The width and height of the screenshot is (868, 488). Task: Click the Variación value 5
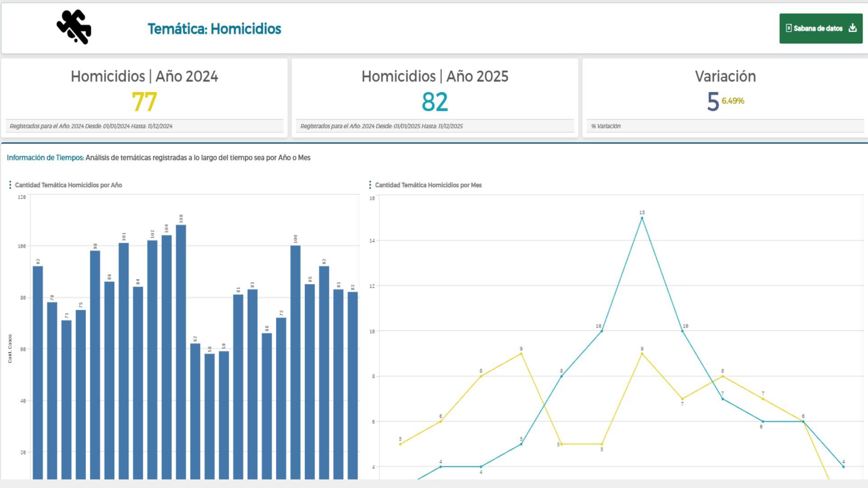(x=713, y=100)
